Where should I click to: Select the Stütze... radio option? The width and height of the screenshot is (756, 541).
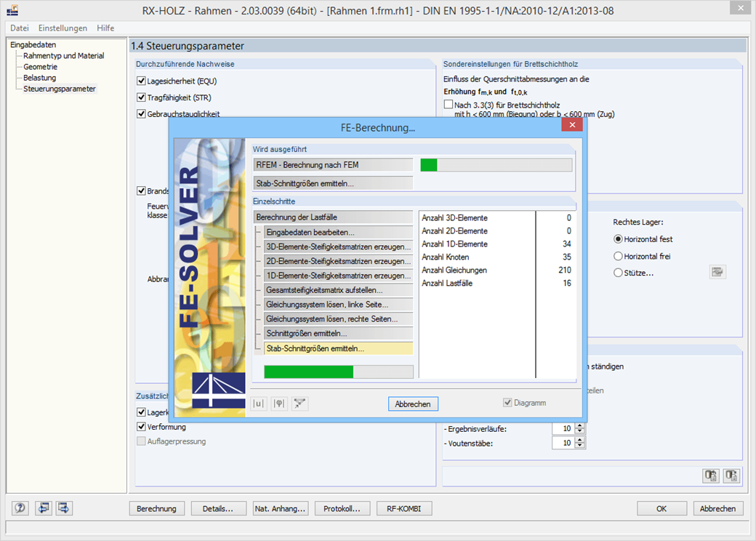tap(618, 273)
